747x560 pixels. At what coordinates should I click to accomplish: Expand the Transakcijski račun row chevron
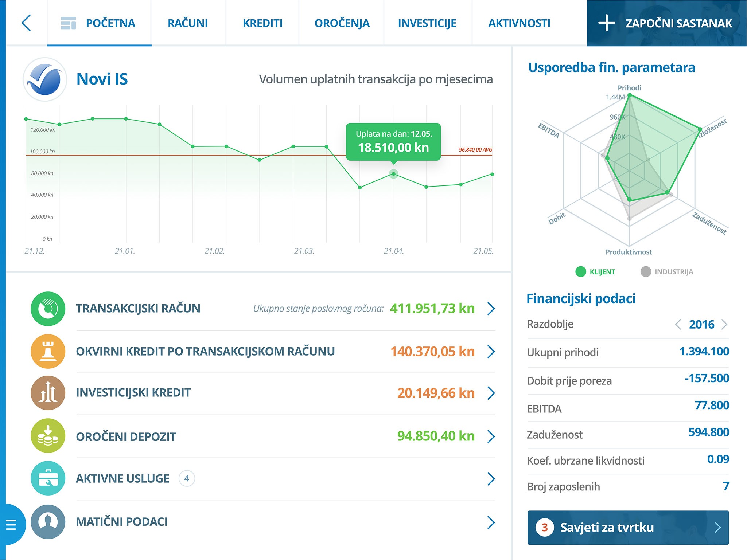491,309
